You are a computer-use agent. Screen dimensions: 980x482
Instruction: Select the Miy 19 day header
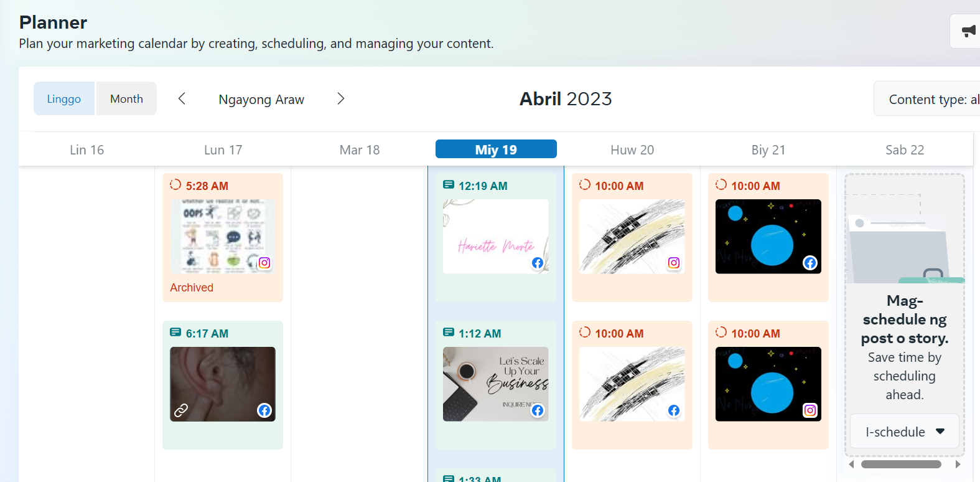(496, 149)
